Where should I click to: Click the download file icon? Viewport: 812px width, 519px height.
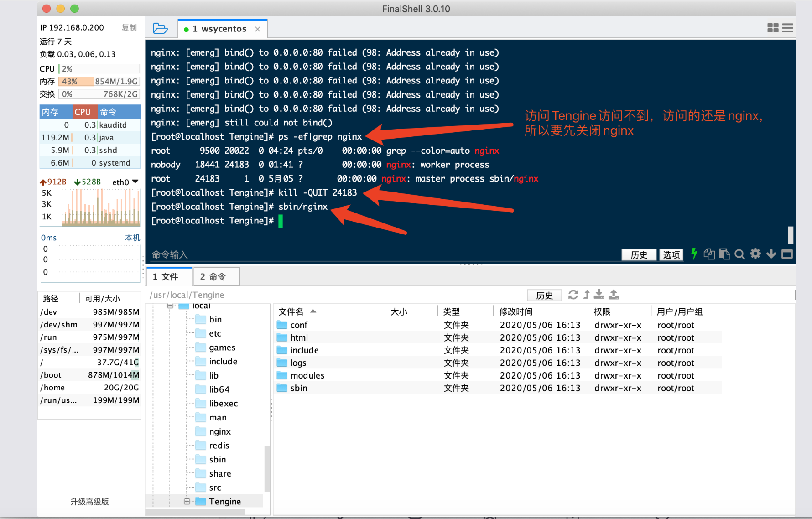click(x=599, y=295)
